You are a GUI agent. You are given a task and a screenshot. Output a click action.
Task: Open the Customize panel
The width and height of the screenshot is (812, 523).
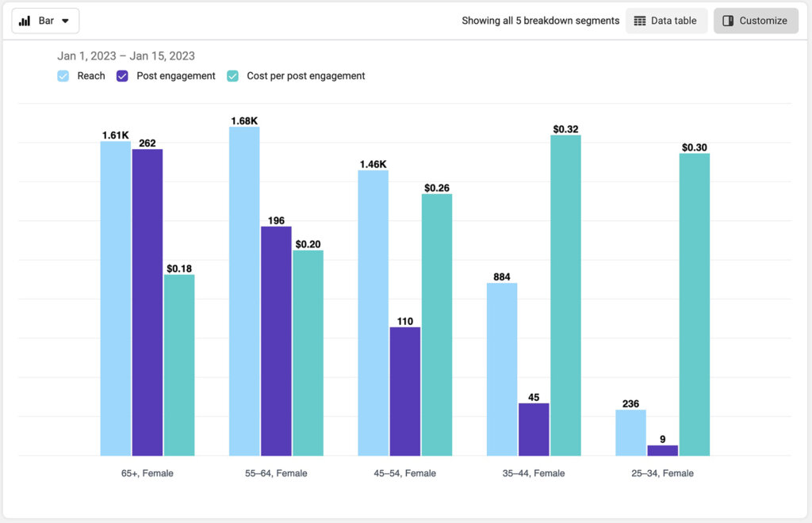click(x=755, y=21)
